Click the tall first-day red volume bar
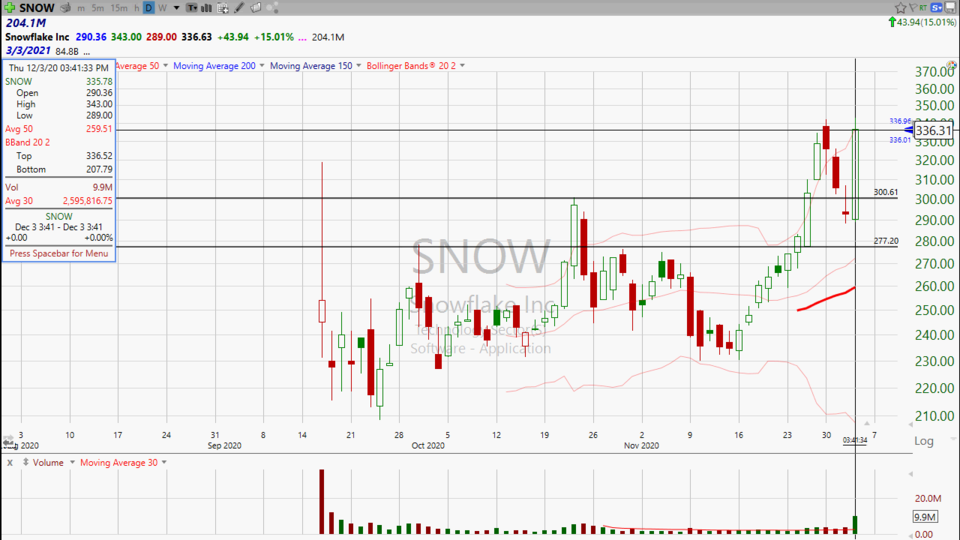Screen dimensions: 960x540 click(x=321, y=502)
